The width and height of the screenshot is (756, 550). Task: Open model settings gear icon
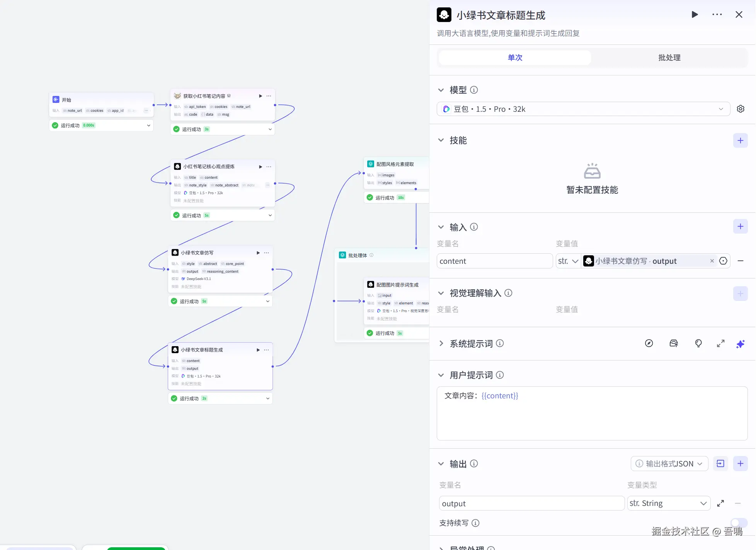(740, 109)
